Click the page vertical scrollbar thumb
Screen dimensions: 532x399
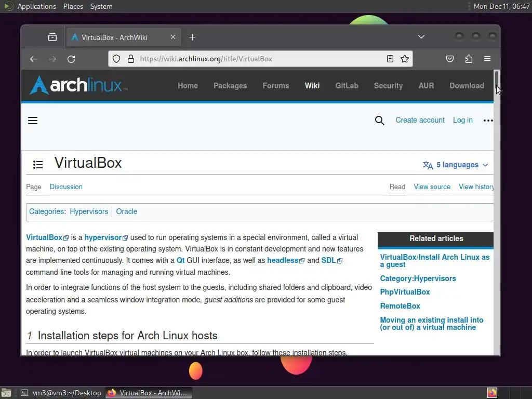click(497, 79)
